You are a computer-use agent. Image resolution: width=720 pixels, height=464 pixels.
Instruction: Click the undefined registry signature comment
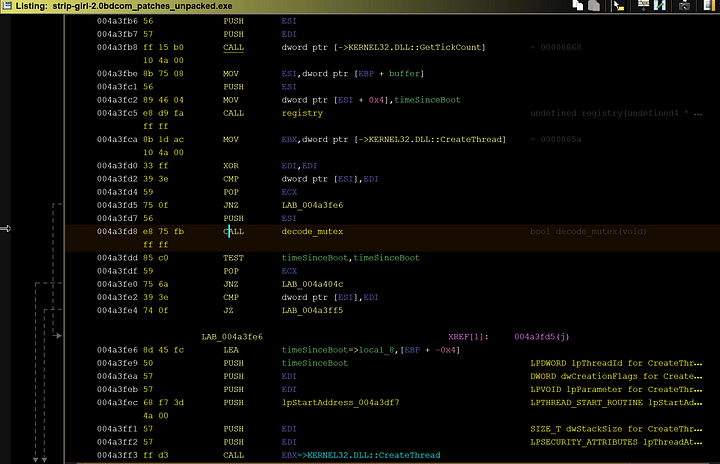[x=616, y=113]
